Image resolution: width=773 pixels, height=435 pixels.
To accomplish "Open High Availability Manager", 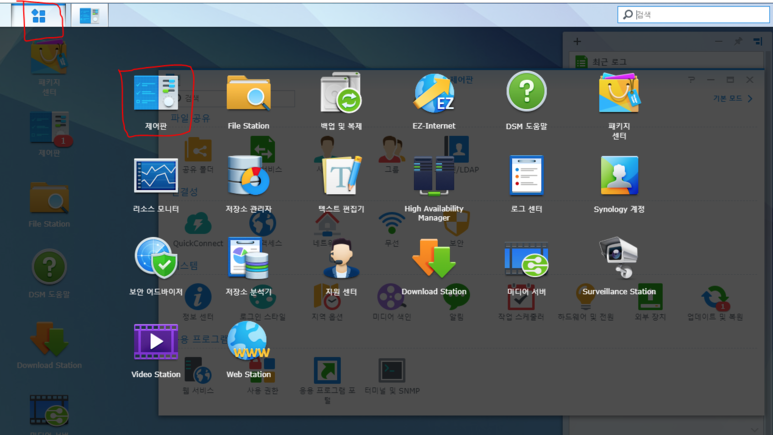I will pos(434,189).
